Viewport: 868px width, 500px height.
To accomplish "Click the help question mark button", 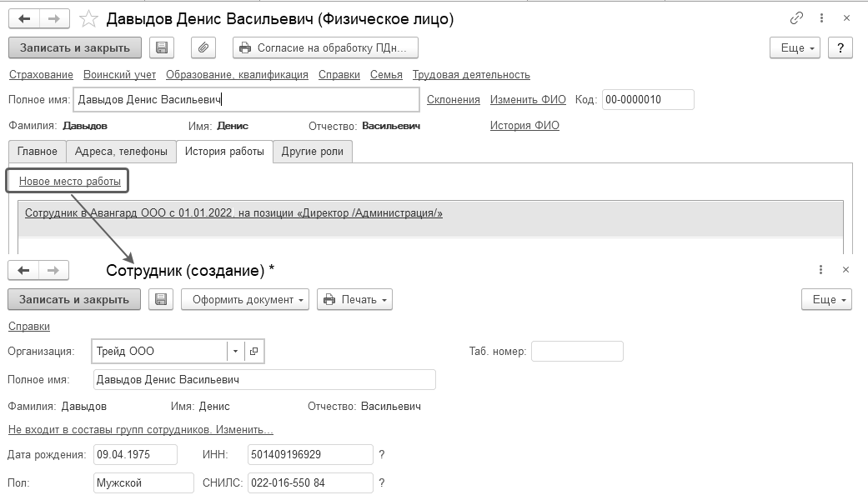I will pos(840,48).
